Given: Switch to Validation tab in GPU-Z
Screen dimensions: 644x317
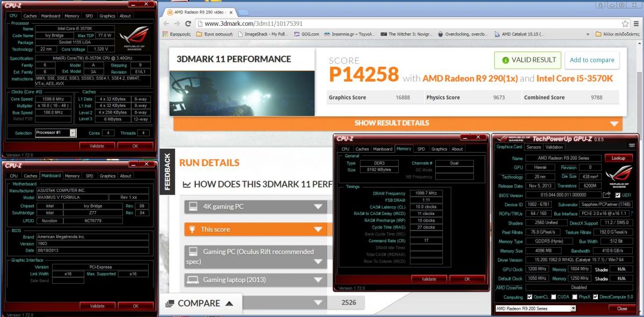Looking at the screenshot, I should tap(554, 147).
